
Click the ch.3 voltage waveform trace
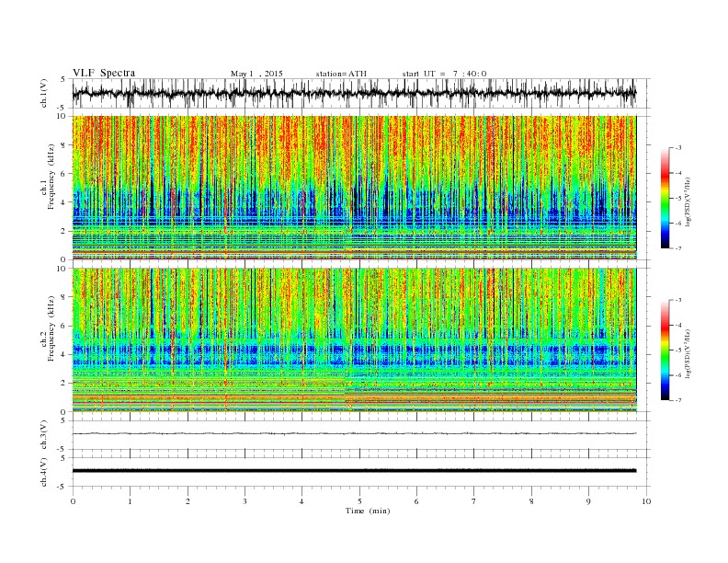point(354,433)
